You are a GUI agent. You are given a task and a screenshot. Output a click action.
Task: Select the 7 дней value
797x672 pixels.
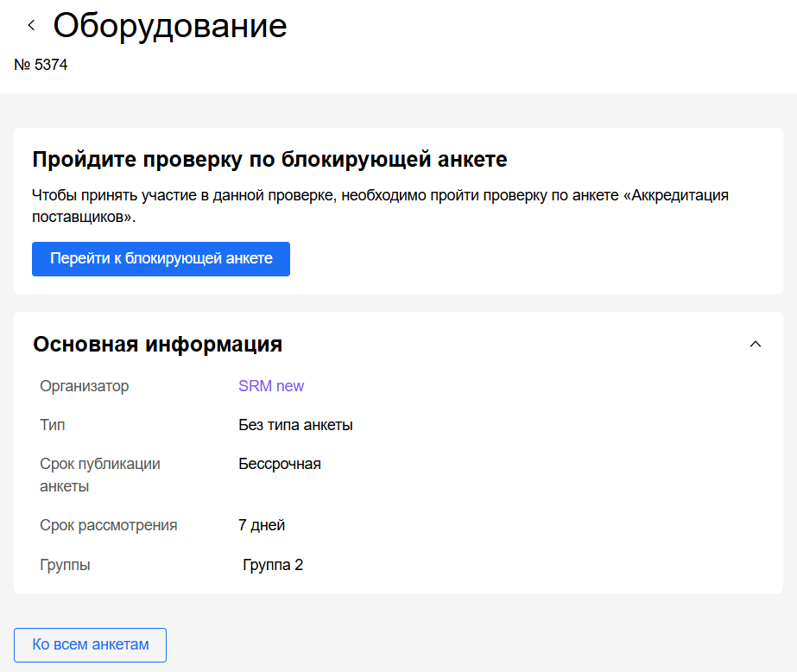(x=262, y=525)
